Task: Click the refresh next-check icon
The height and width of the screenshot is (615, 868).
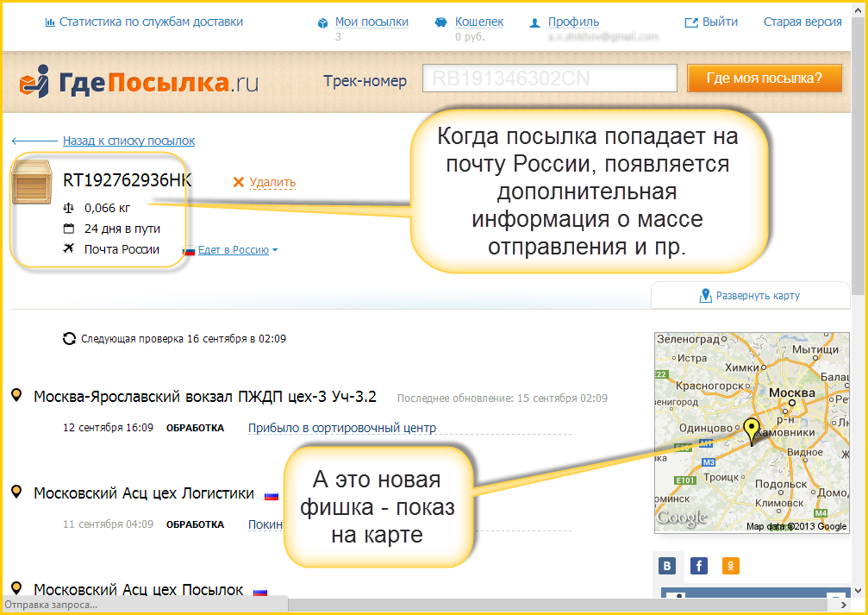Action: 69,338
